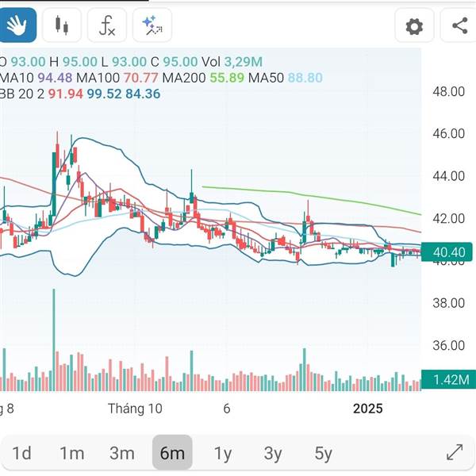Open chart settings gear
The width and height of the screenshot is (476, 476).
414,26
